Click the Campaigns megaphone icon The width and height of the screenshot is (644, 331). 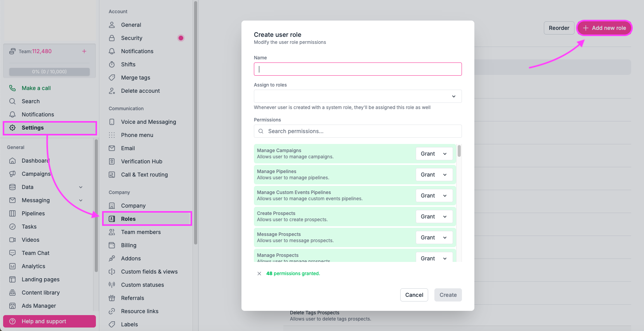point(12,174)
